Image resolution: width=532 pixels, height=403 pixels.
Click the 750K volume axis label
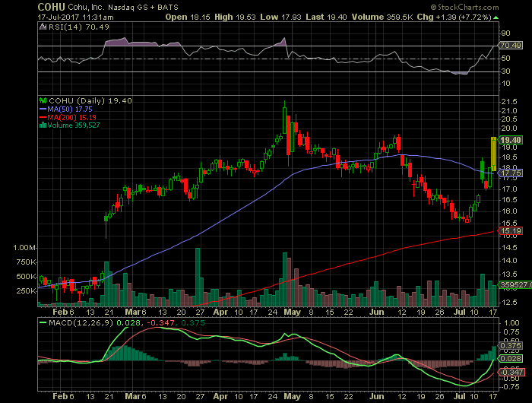click(x=26, y=262)
